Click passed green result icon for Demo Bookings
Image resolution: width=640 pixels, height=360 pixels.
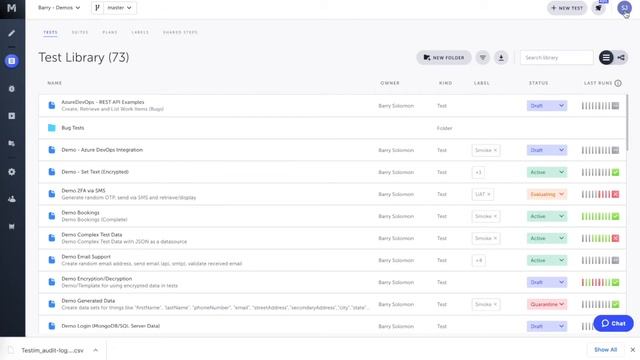coord(616,216)
